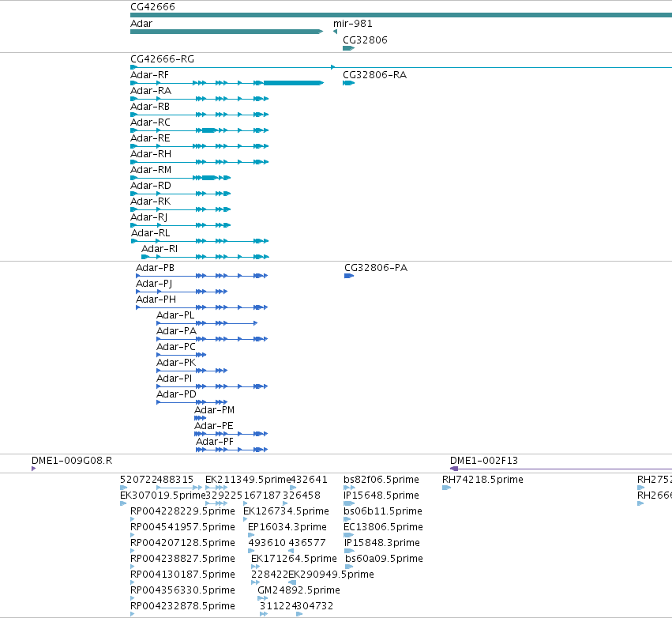Click the Adar-RH transcript label

(x=151, y=154)
